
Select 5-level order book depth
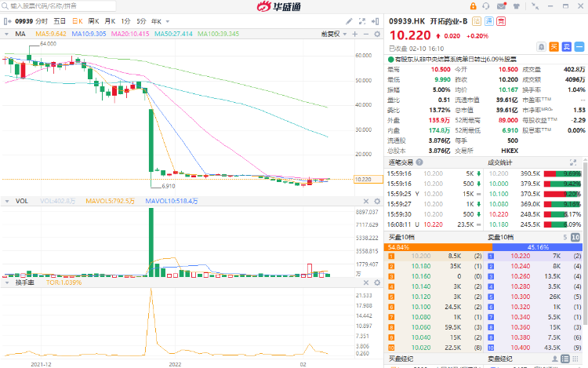pyautogui.click(x=565, y=238)
